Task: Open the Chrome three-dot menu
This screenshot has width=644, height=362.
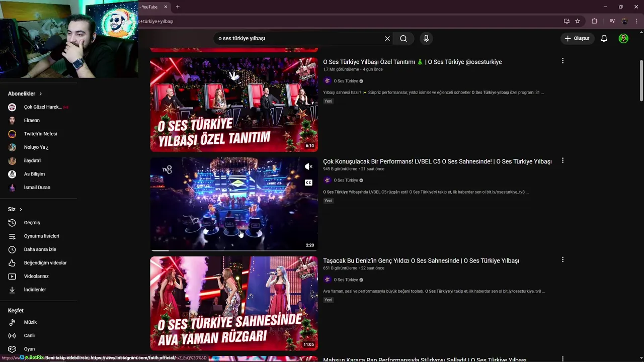Action: tap(636, 21)
